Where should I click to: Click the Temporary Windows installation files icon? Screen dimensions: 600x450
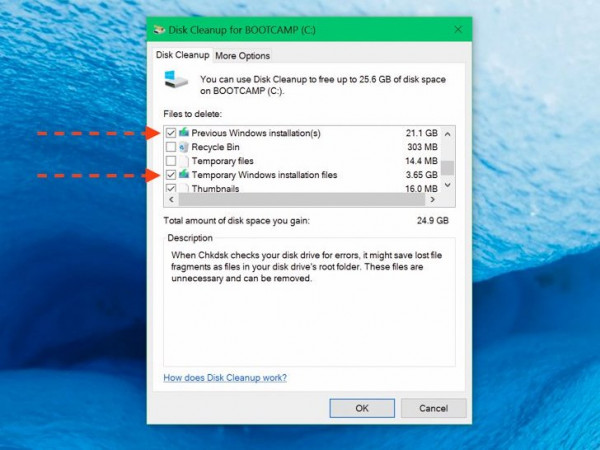pos(184,174)
